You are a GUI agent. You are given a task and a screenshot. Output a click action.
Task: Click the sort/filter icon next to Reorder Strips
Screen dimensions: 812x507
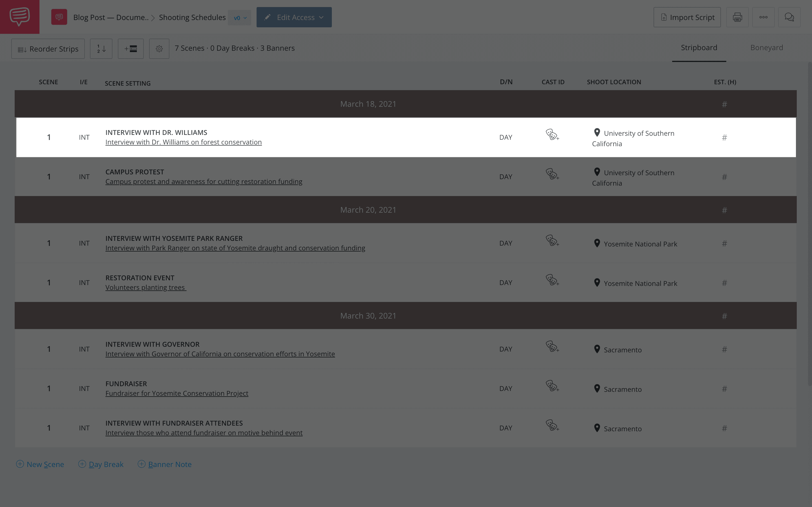[101, 48]
